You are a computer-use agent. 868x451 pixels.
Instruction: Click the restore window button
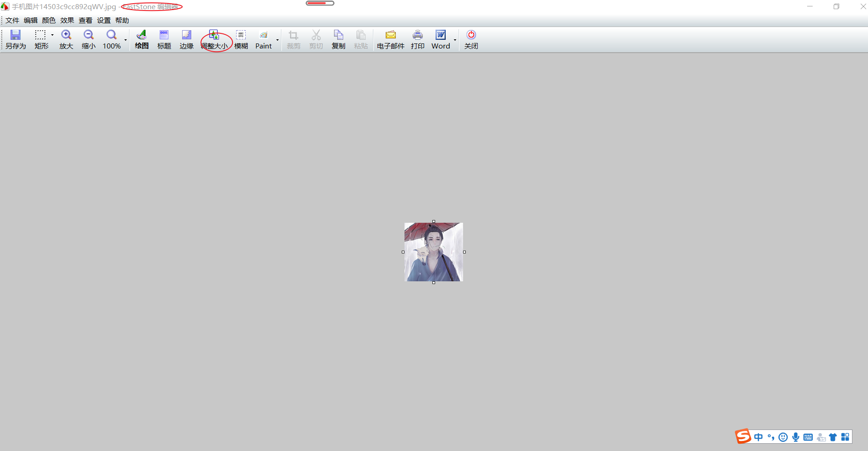tap(836, 6)
